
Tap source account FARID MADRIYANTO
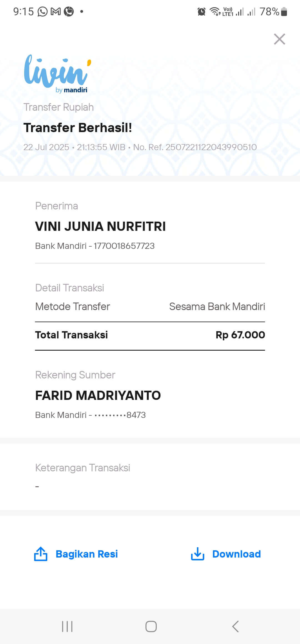[x=98, y=395]
